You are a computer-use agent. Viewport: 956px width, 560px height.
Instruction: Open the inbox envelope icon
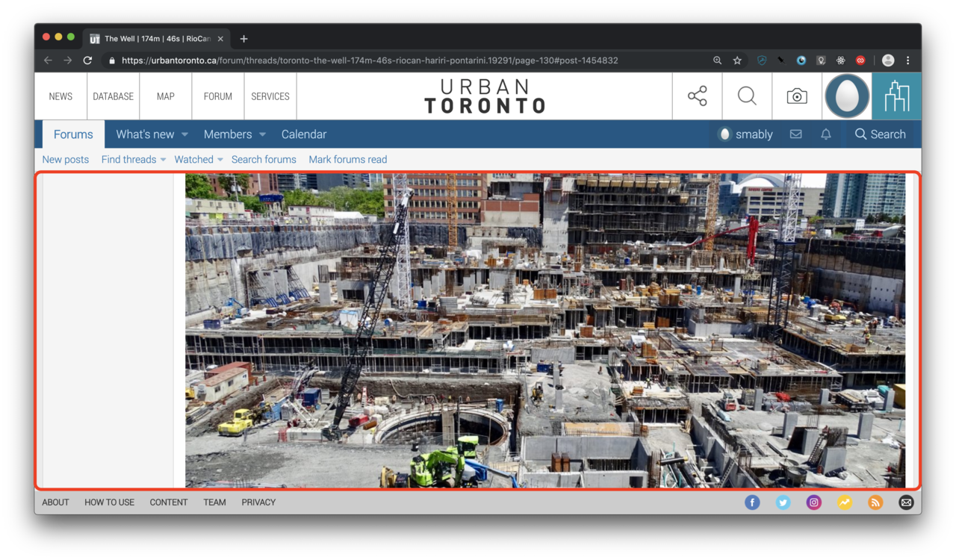pyautogui.click(x=795, y=134)
